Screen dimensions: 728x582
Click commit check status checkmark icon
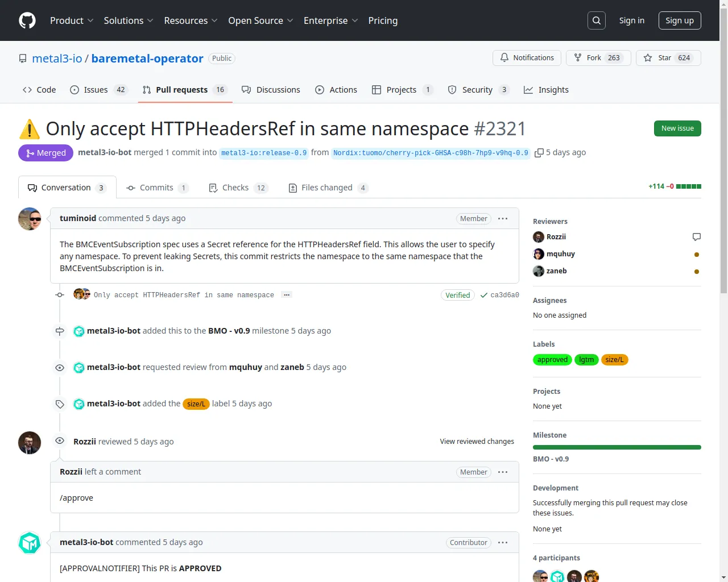[484, 295]
